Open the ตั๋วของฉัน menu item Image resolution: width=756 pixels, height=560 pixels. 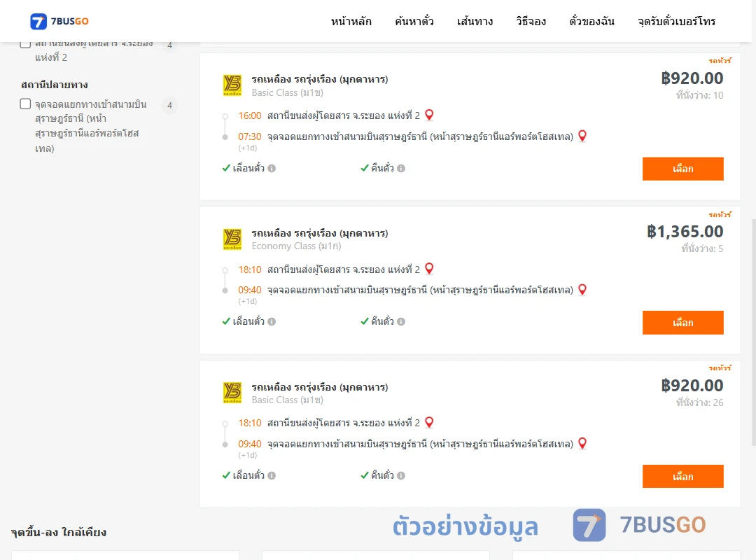(x=591, y=21)
